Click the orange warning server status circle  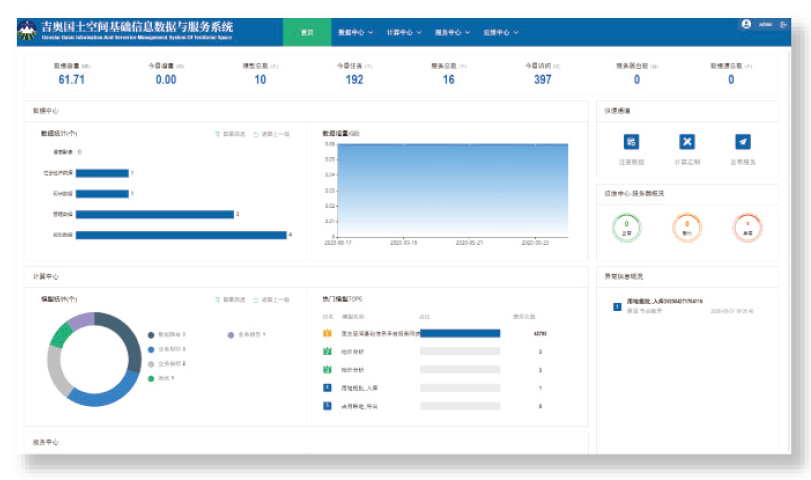point(687,228)
